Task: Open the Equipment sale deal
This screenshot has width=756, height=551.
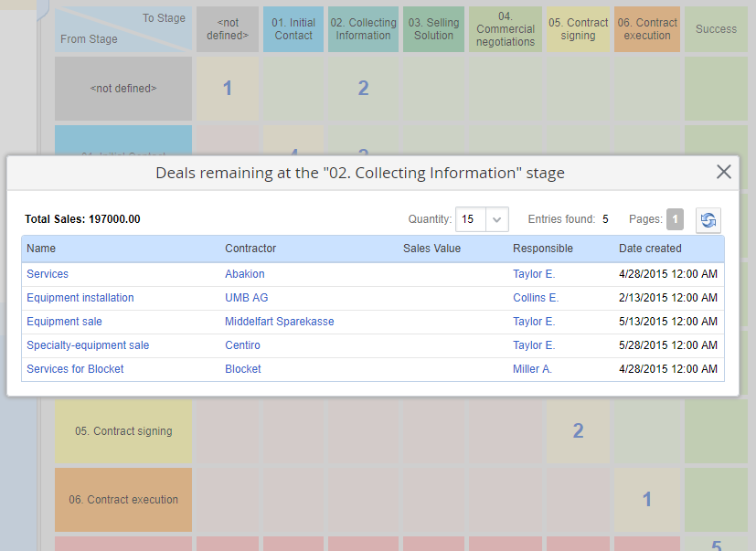Action: tap(64, 322)
